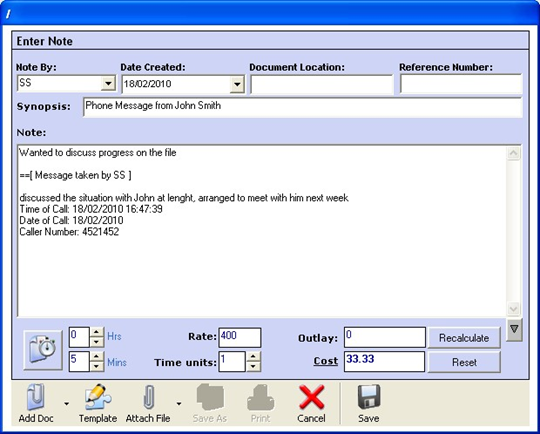Save the note with floppy disk icon
The height and width of the screenshot is (434, 540).
(369, 397)
